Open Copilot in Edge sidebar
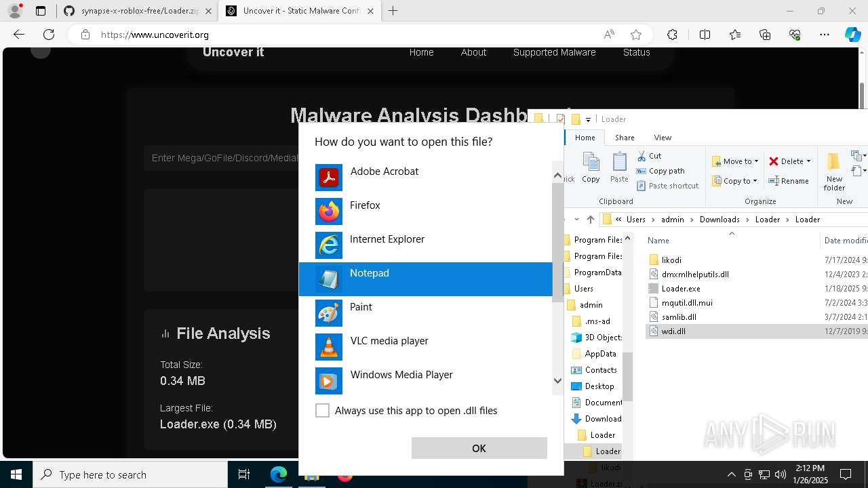Viewport: 868px width, 488px height. click(x=852, y=35)
